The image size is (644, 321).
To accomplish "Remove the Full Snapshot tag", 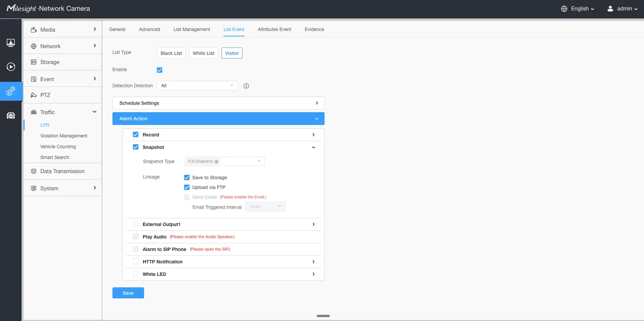I will 216,162.
